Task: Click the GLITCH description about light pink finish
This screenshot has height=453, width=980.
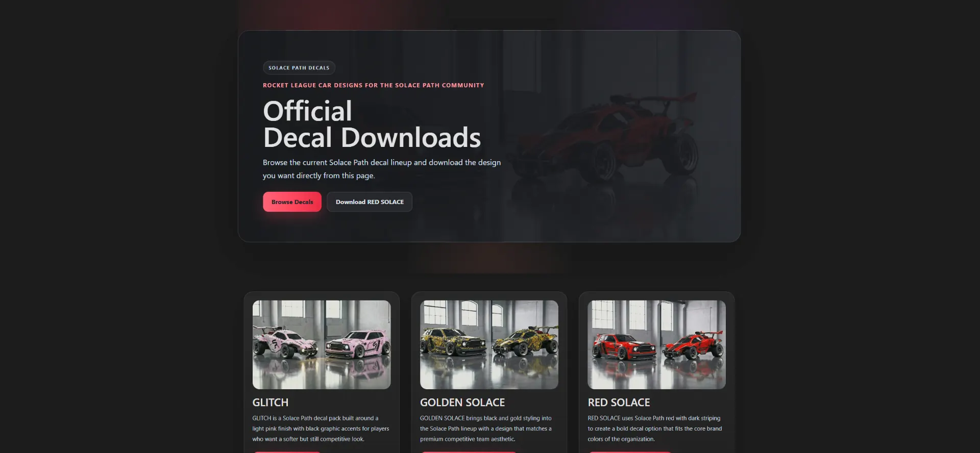Action: [321, 429]
